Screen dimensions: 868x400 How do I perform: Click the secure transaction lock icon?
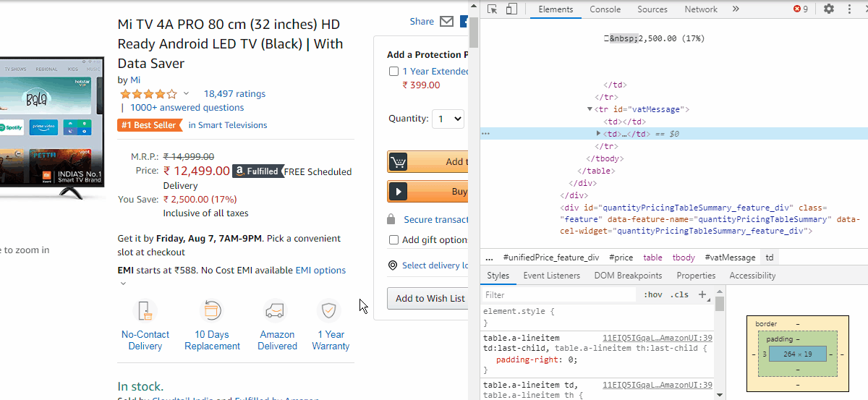[391, 219]
